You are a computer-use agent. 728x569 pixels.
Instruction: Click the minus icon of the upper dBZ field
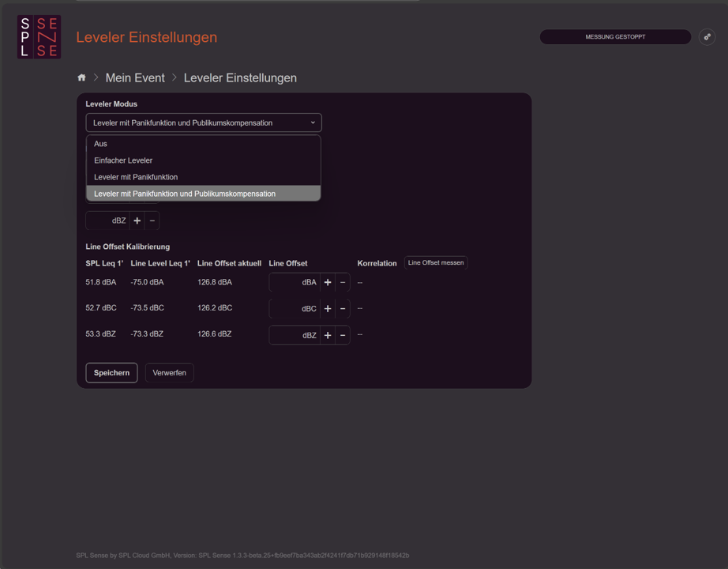[x=152, y=220]
